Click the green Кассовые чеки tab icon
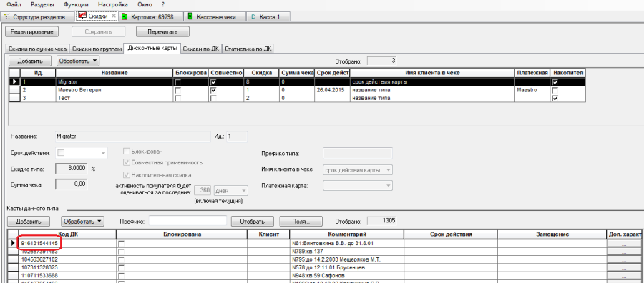Screen dimensions: 644x283 coord(190,17)
